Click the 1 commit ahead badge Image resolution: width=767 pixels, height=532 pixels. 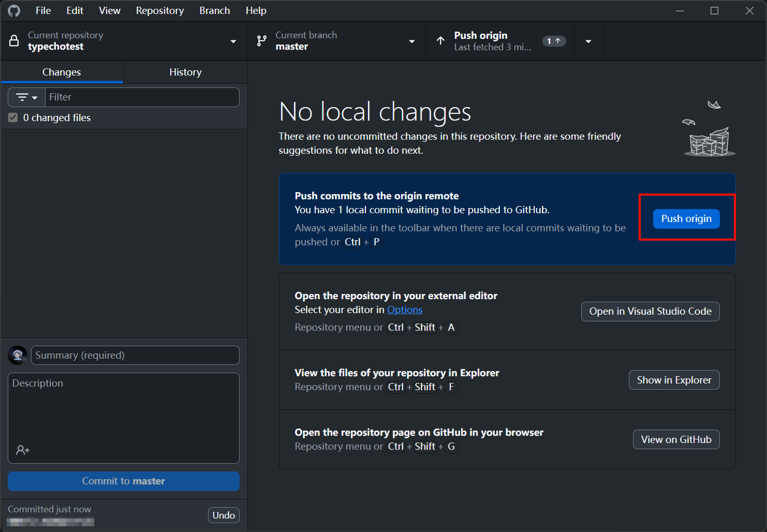coord(554,41)
